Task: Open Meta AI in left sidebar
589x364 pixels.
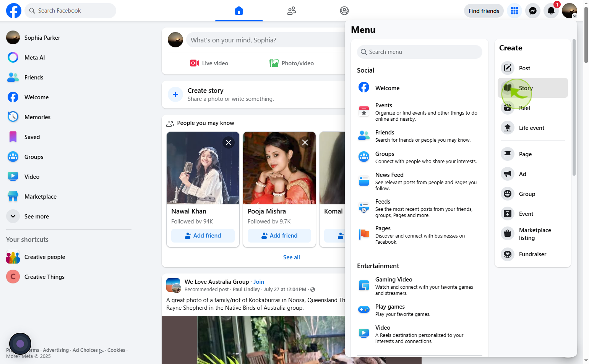Action: (69, 58)
